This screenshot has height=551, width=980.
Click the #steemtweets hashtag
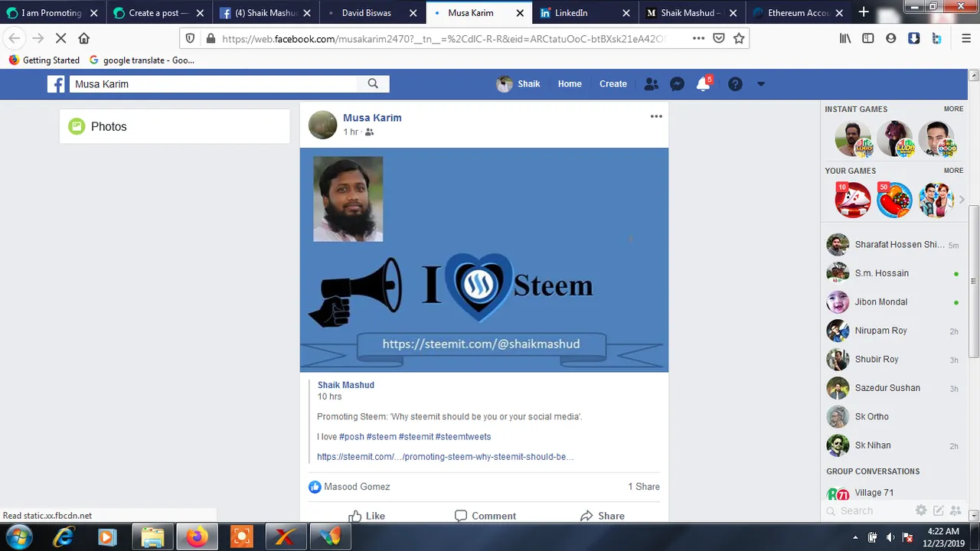463,437
